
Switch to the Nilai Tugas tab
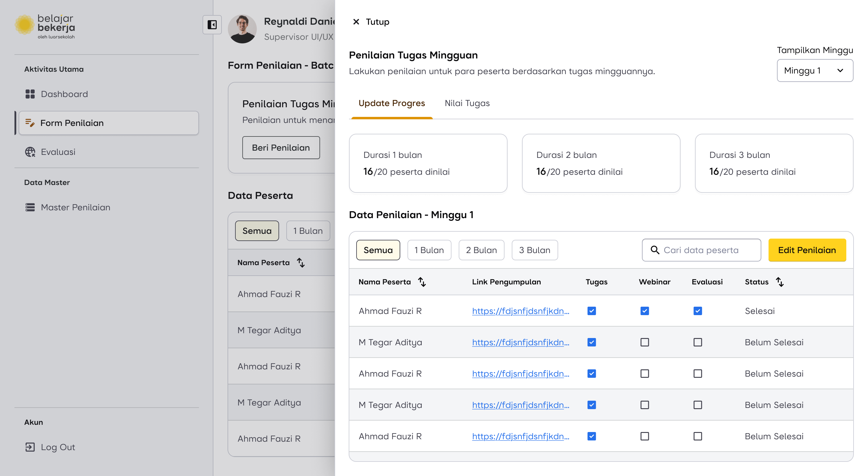(467, 103)
